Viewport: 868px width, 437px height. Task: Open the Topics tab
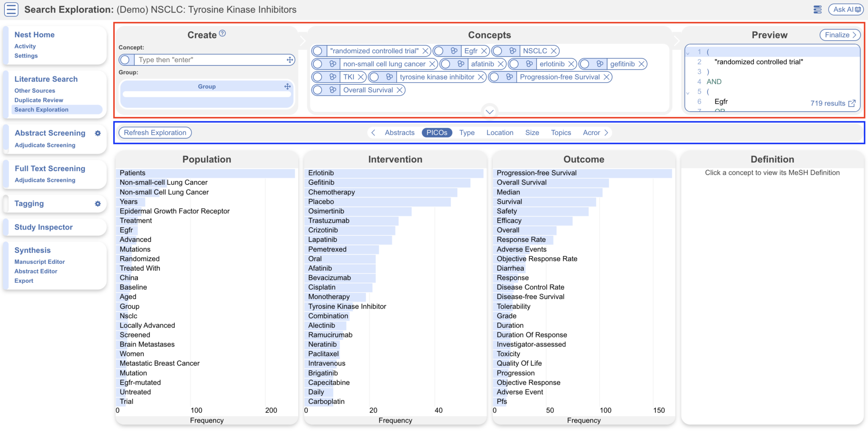click(x=561, y=133)
